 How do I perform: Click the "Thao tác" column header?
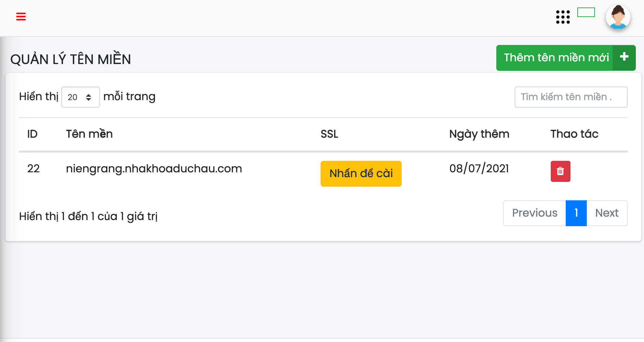tap(574, 134)
